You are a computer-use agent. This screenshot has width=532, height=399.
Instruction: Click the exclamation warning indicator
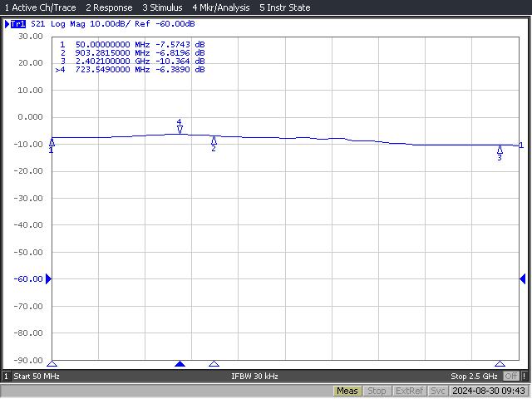pyautogui.click(x=525, y=377)
